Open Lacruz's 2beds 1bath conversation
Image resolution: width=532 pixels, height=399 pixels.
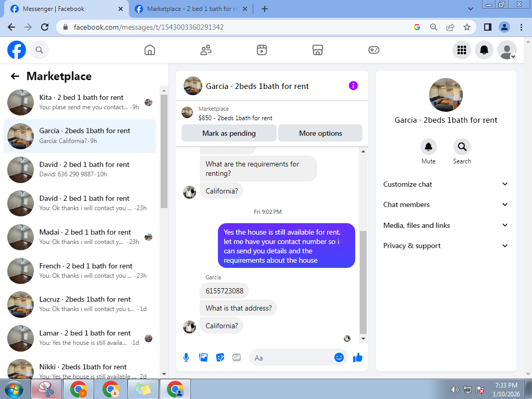80,304
